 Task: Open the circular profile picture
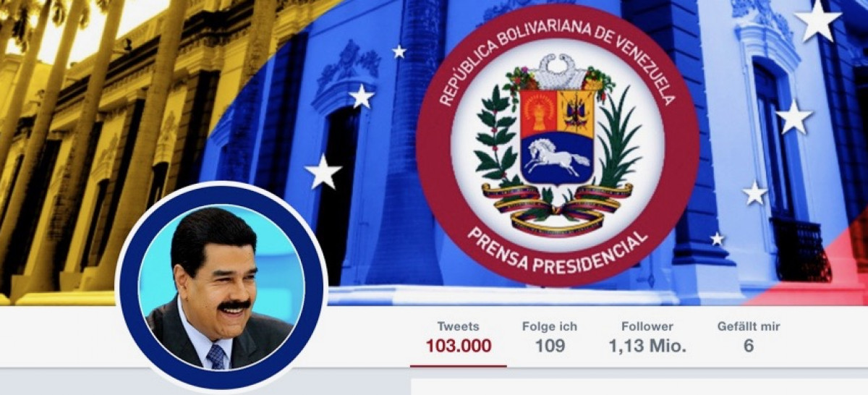[x=221, y=286]
